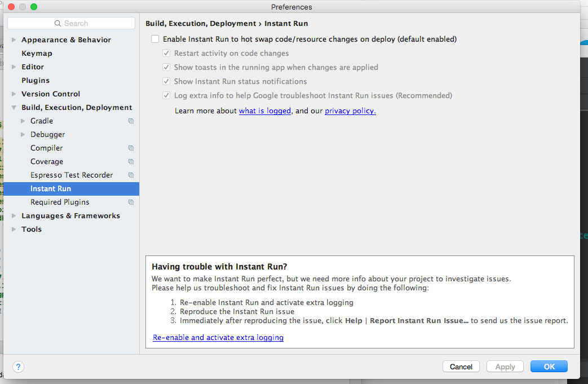Select Keymap in settings list

tap(37, 53)
